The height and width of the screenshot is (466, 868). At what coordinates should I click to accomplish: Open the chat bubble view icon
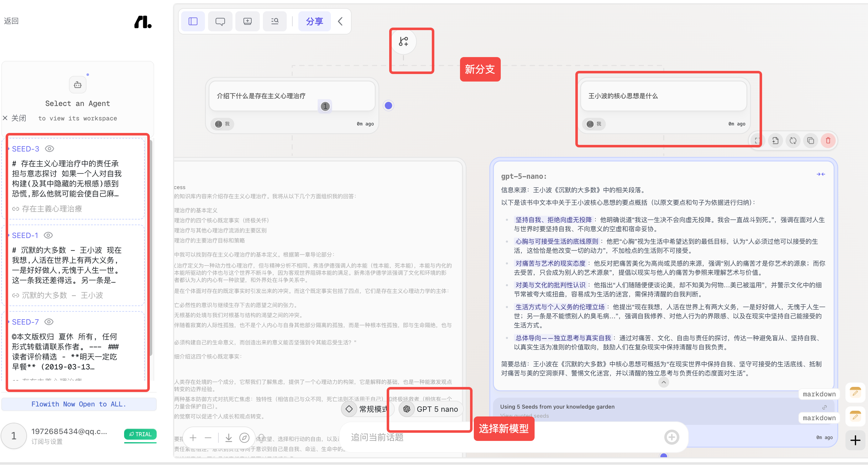coord(220,21)
